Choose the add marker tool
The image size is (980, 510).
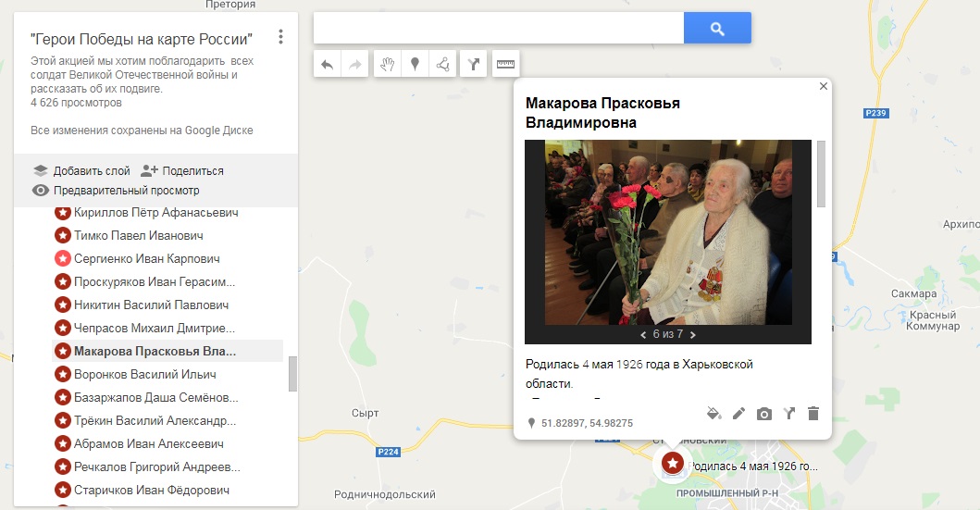[x=415, y=65]
